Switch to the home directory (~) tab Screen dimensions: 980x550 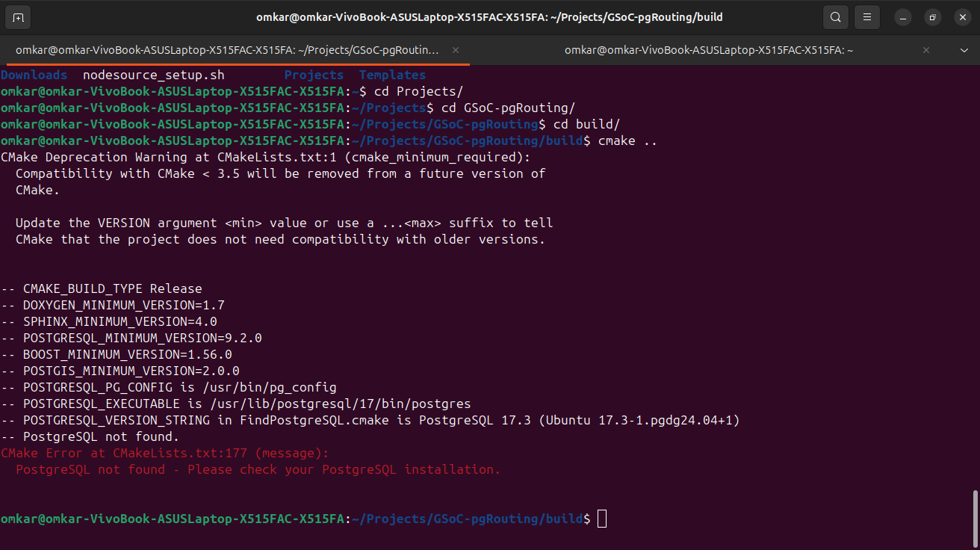click(x=709, y=50)
